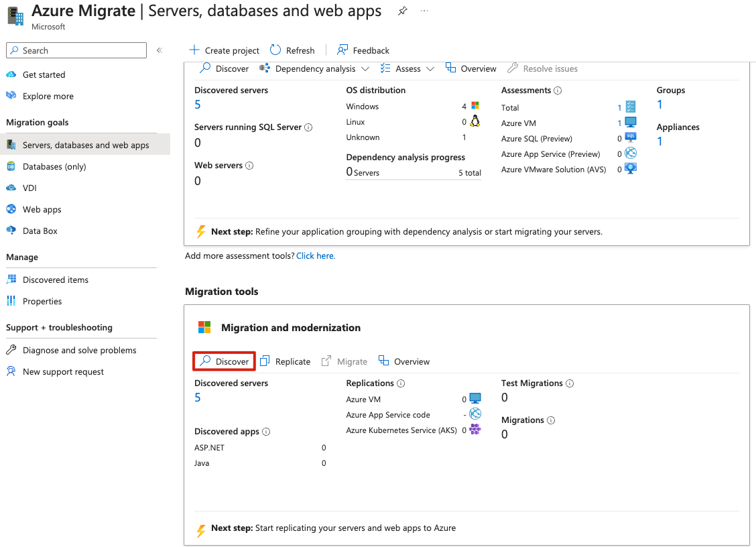The width and height of the screenshot is (756, 547).
Task: Show info icon next to Test Migrations
Action: click(x=570, y=383)
